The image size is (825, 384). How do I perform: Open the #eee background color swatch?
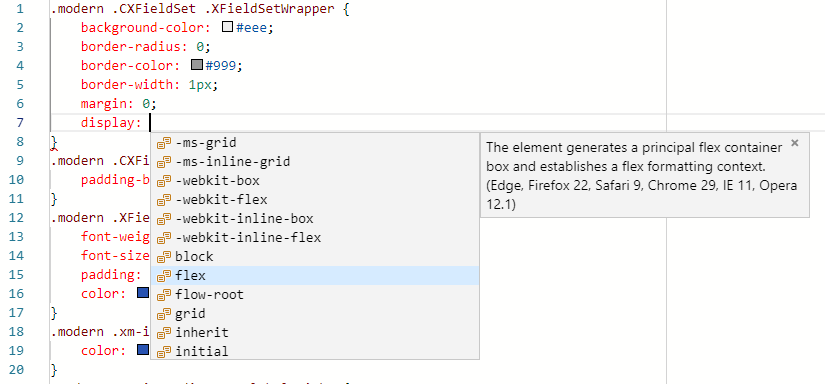coord(227,27)
